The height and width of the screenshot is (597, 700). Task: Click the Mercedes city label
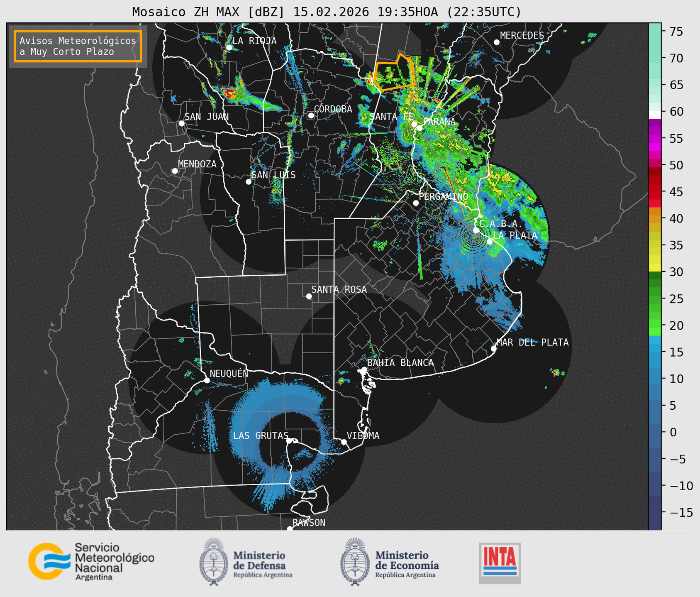tap(522, 36)
